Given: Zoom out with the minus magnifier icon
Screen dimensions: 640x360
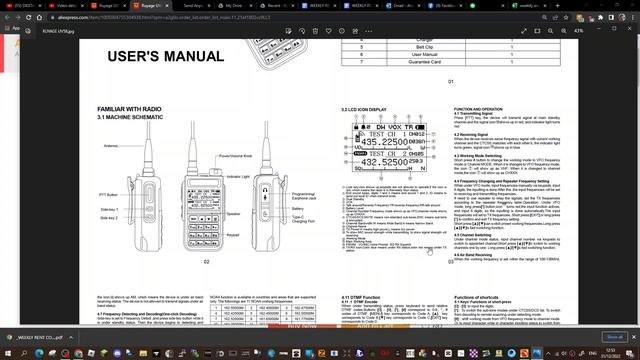Looking at the screenshot, I should point(551,31).
